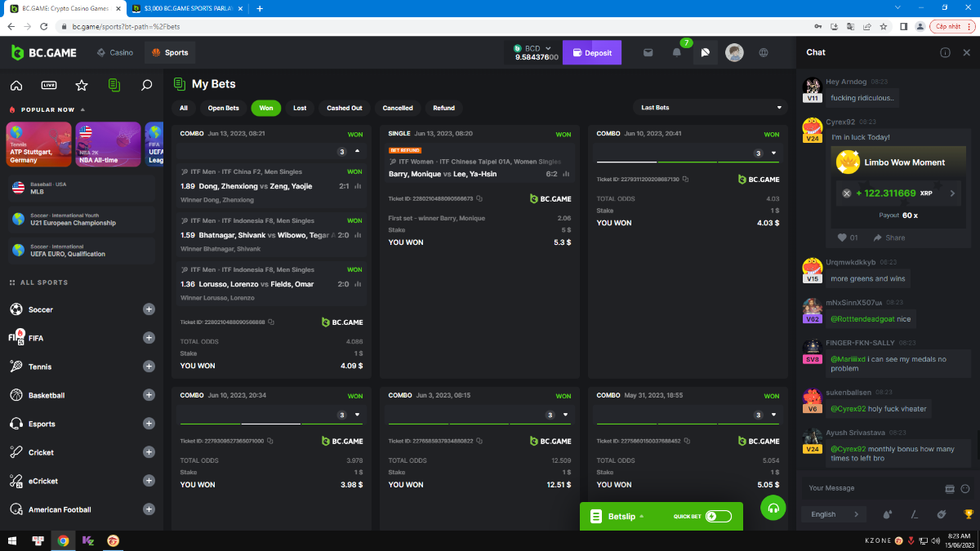Open the Last Bets dropdown
This screenshot has width=980, height=551.
(x=710, y=108)
